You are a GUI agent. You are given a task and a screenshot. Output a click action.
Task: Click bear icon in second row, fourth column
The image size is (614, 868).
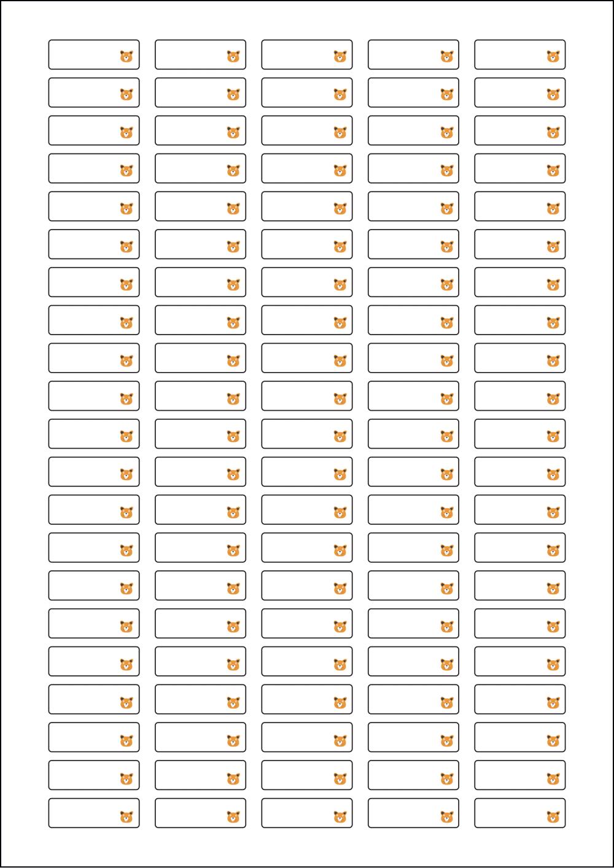click(x=446, y=95)
